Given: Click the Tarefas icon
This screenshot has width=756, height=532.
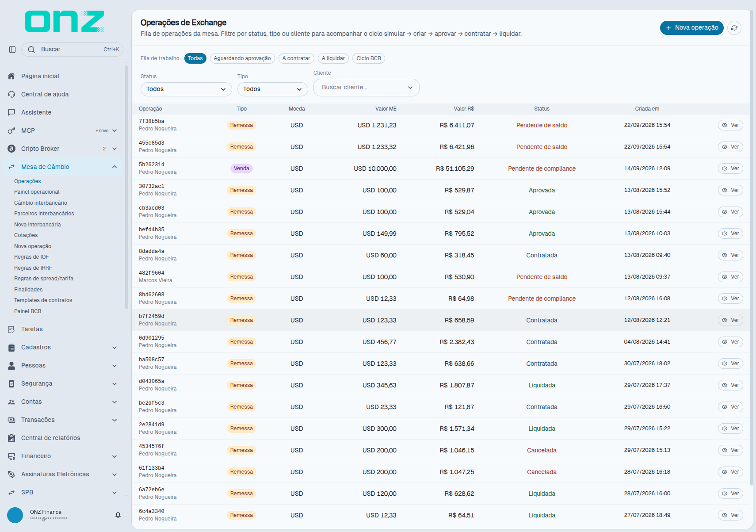Looking at the screenshot, I should (11, 329).
